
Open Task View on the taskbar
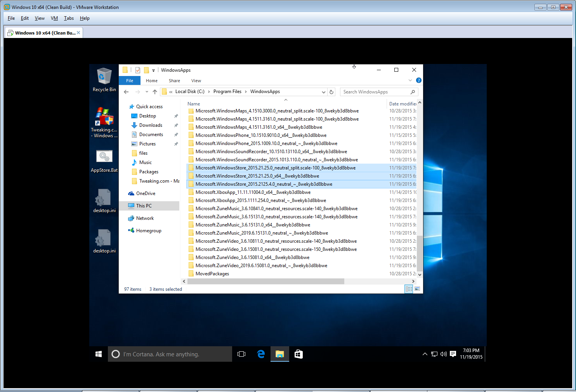click(241, 354)
